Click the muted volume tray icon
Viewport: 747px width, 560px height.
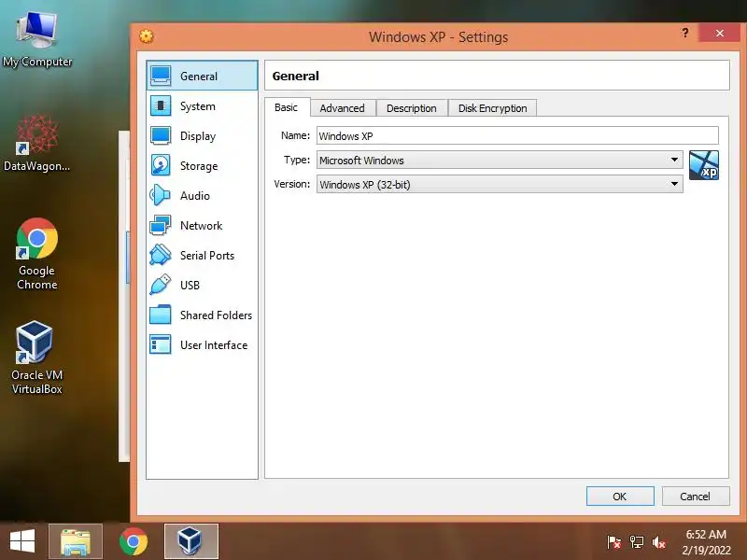pyautogui.click(x=659, y=542)
